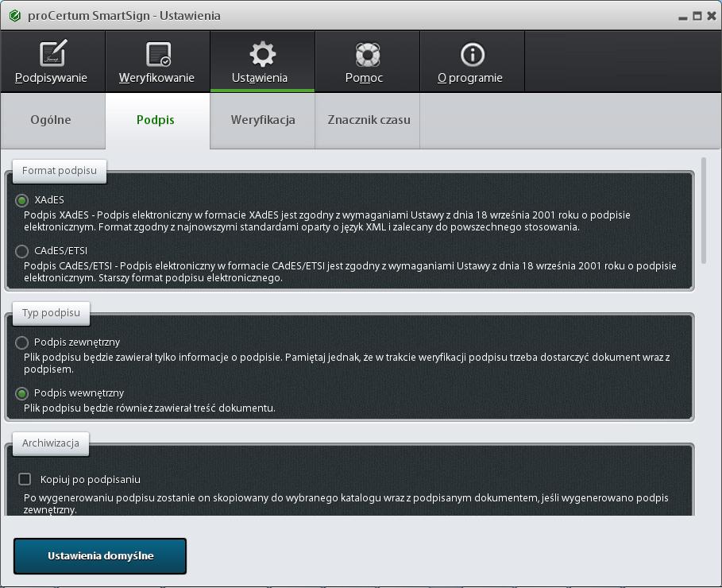Open the Znacznik czasu tab
Screen dimensions: 722x588
click(369, 120)
